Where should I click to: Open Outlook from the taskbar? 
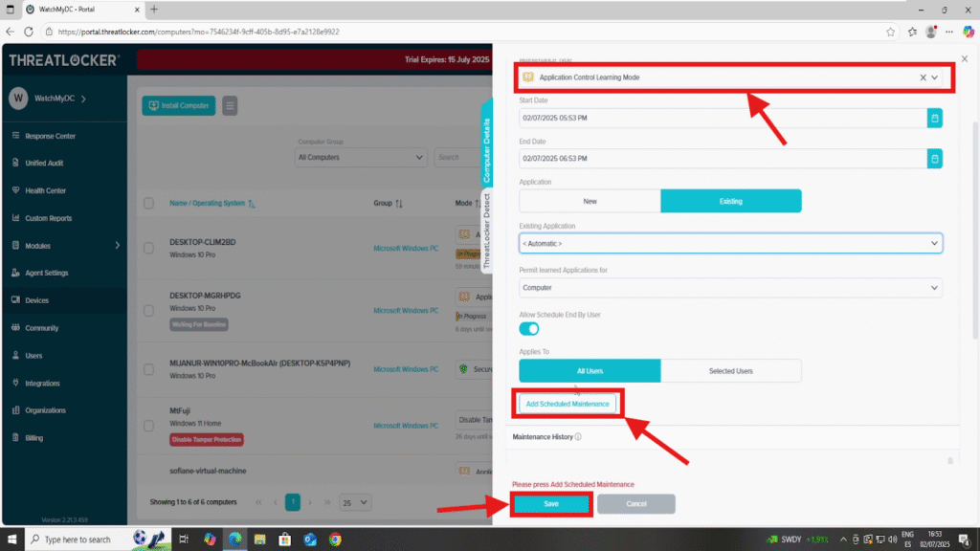click(x=310, y=540)
